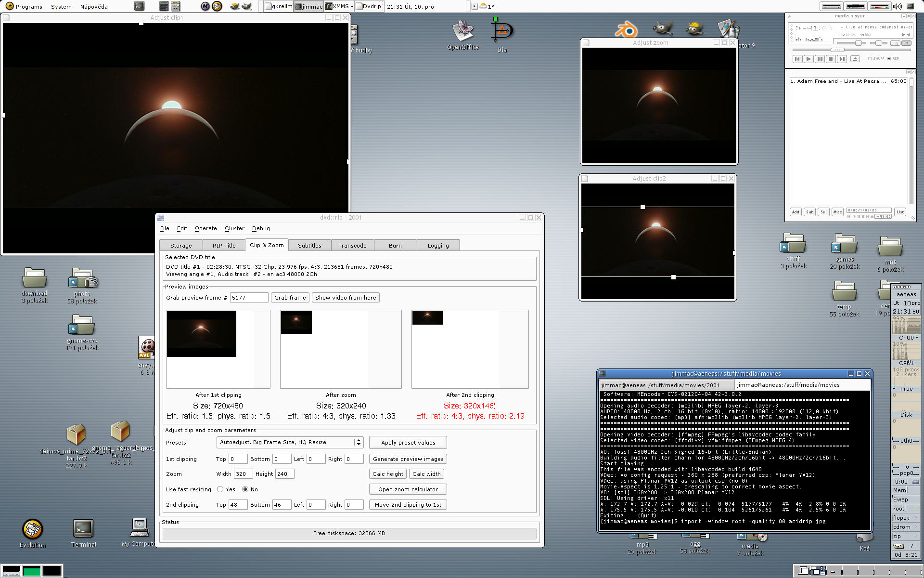Open the Operate menu

click(205, 228)
